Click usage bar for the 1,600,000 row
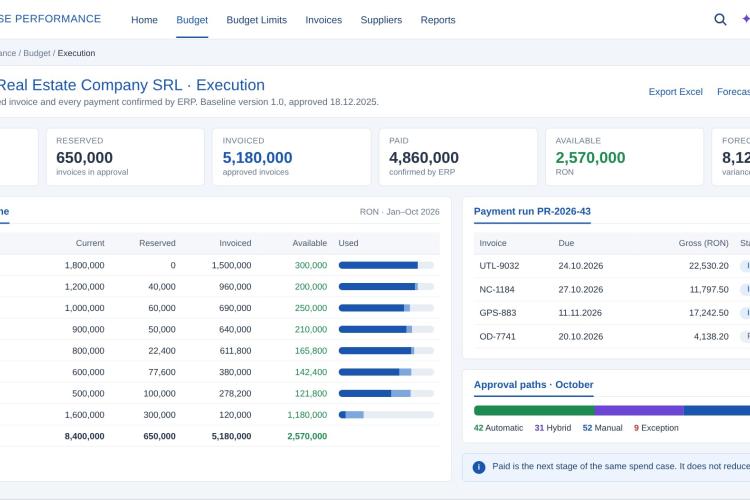The width and height of the screenshot is (750, 500). pos(386,415)
